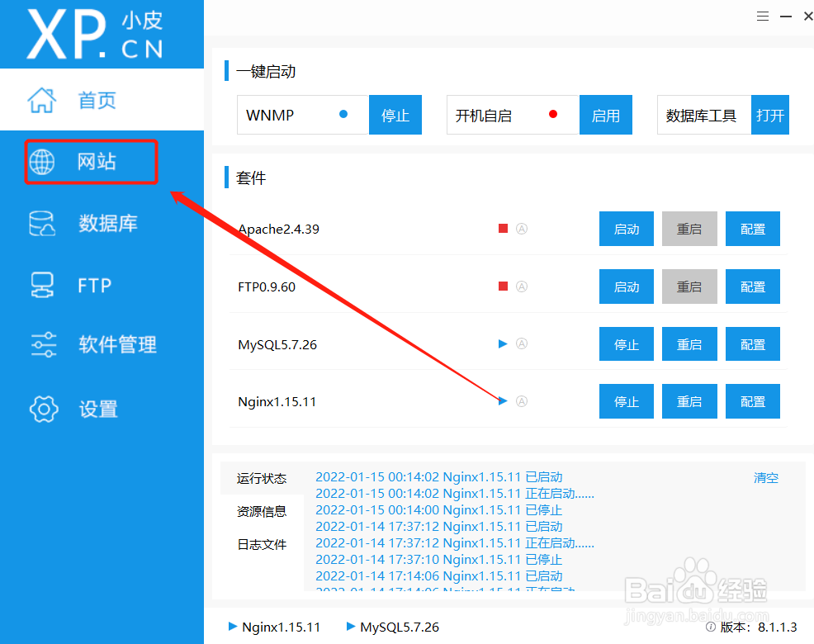Open 配置 for FTP0.9.60
814x644 pixels.
pos(753,286)
